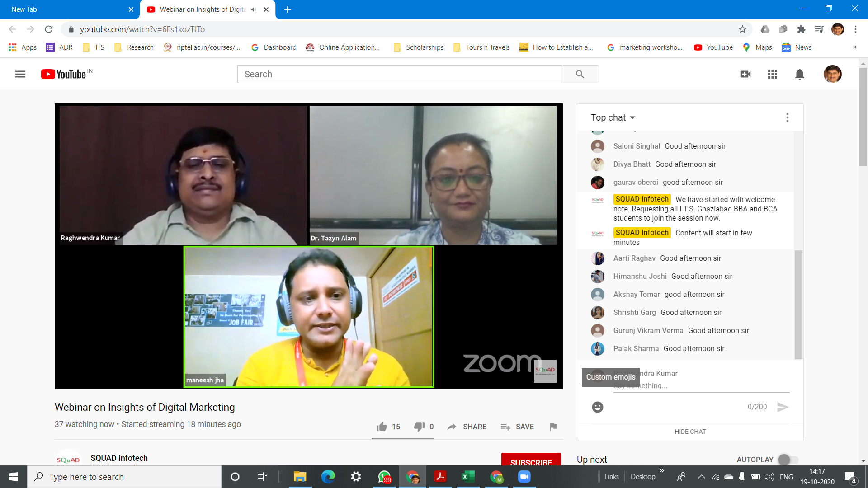Click the maneesh jha video feed
This screenshot has height=488, width=868.
tap(309, 317)
